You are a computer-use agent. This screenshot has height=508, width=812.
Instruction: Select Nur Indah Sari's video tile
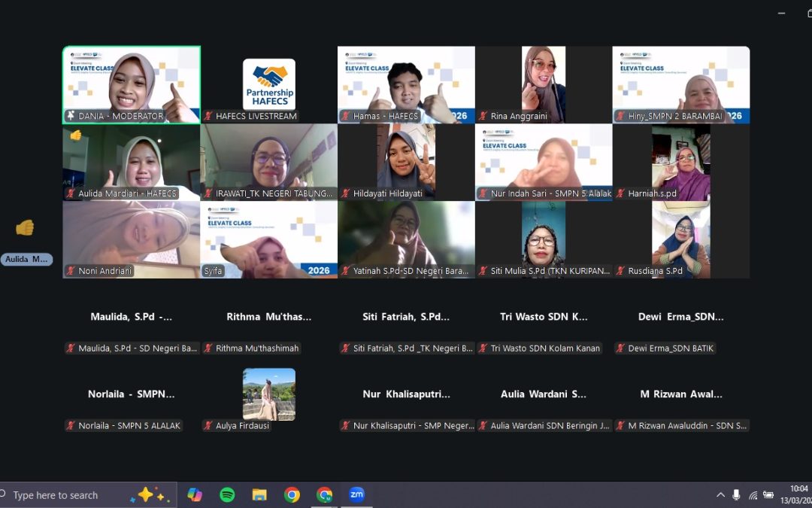[x=544, y=163]
